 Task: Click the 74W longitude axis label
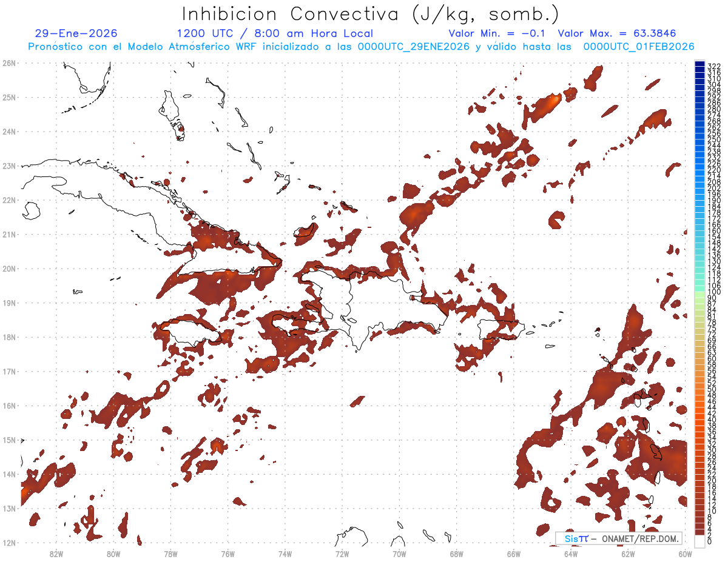point(285,554)
